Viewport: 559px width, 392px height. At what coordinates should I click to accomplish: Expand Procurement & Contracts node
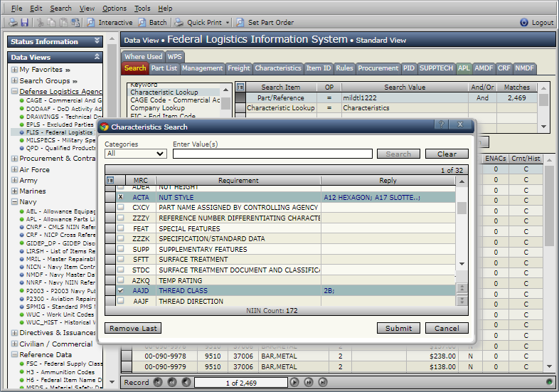click(15, 159)
